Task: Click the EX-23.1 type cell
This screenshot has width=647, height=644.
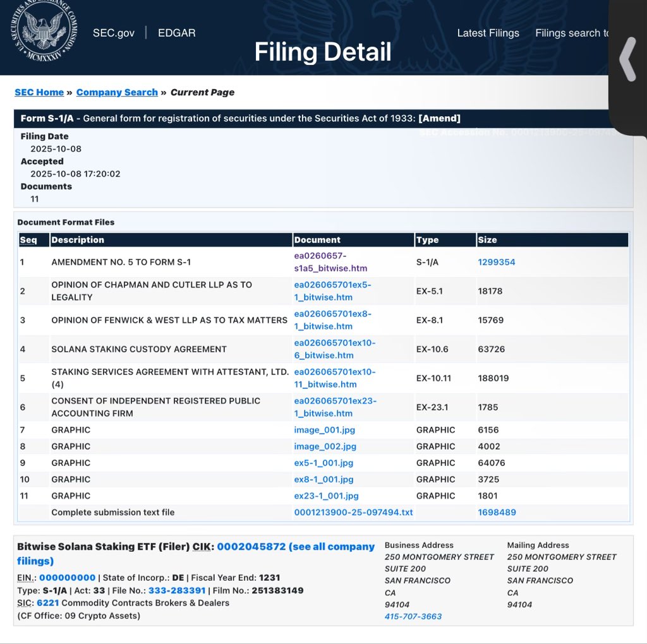Action: click(432, 407)
